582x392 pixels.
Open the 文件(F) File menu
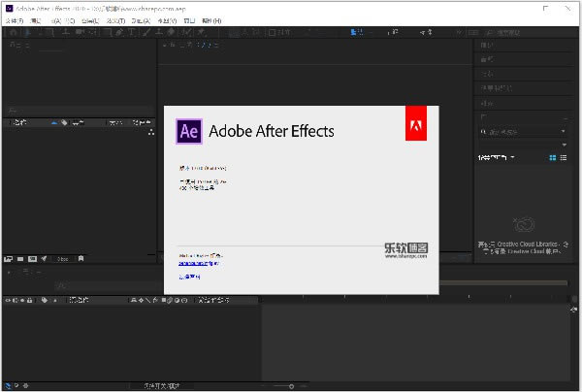14,19
